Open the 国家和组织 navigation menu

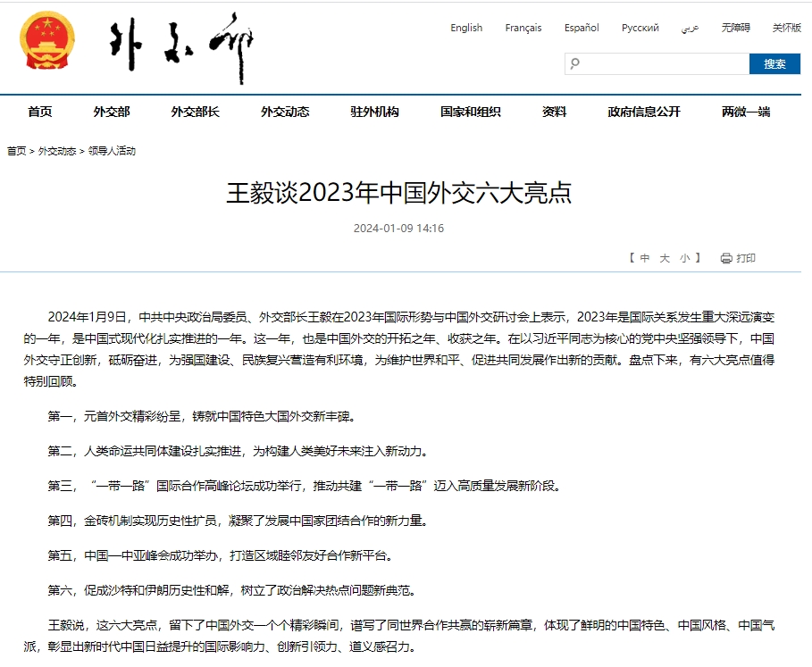(x=470, y=112)
